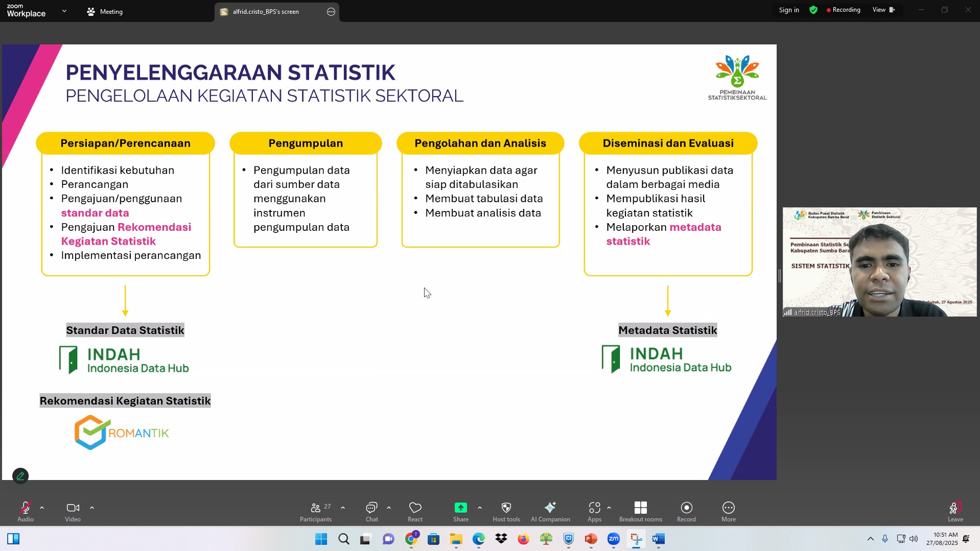Switch to the Meeting tab
This screenshot has height=551, width=980.
105,12
